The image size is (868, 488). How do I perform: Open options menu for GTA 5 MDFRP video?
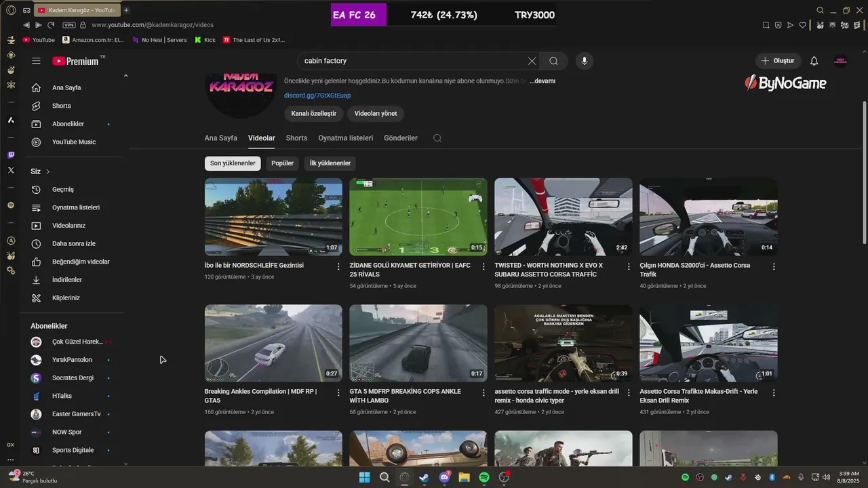tap(484, 393)
